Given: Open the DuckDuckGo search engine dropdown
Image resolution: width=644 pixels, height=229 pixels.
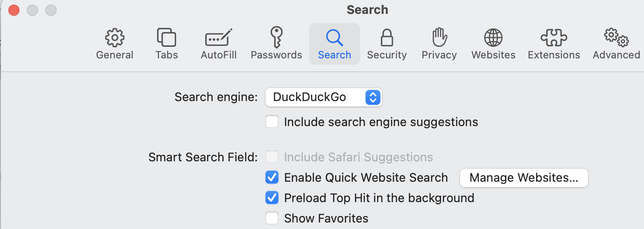Looking at the screenshot, I should pyautogui.click(x=323, y=97).
